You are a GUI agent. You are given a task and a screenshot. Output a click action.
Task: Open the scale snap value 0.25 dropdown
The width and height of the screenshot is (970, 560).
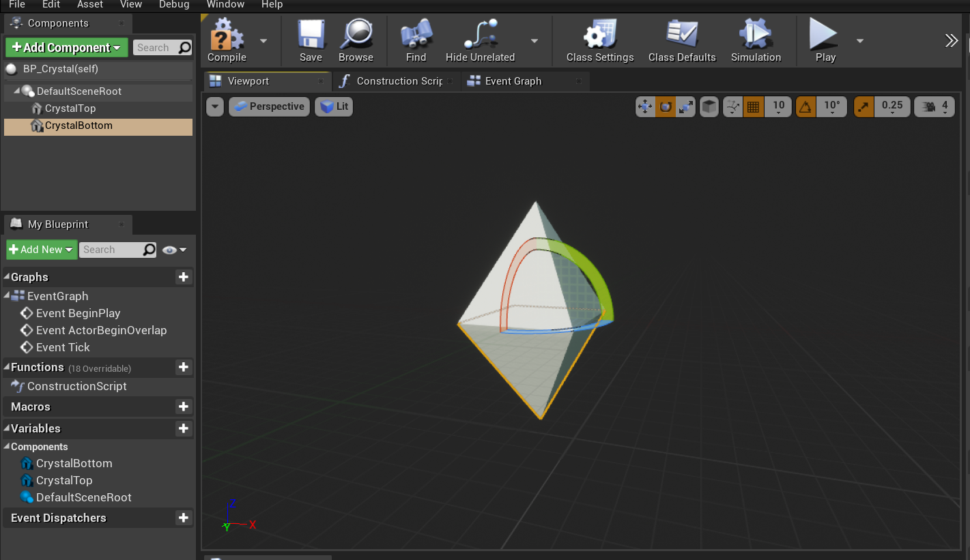point(892,106)
